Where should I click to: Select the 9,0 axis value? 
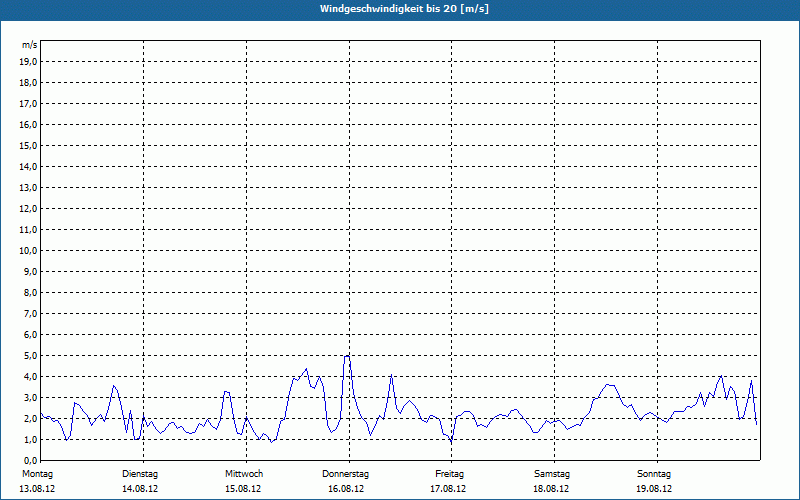[x=31, y=271]
